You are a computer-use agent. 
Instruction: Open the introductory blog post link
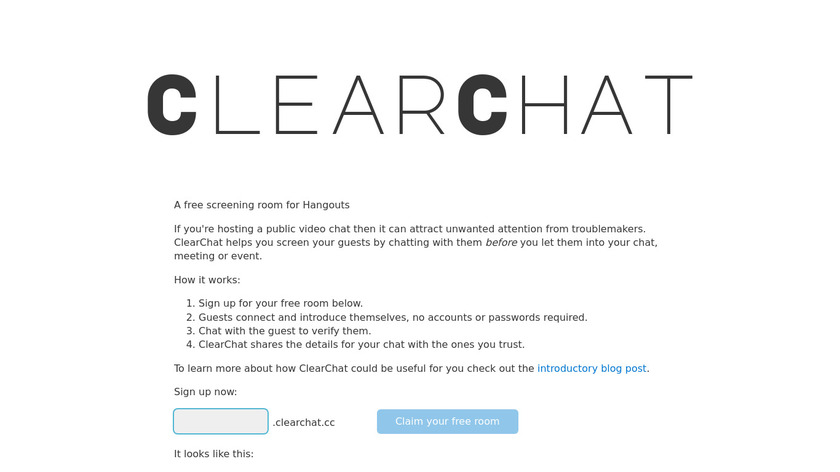[591, 368]
